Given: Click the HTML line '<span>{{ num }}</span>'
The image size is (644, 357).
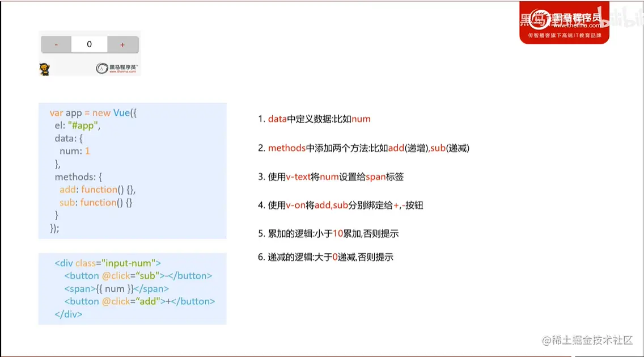Looking at the screenshot, I should pyautogui.click(x=116, y=289).
